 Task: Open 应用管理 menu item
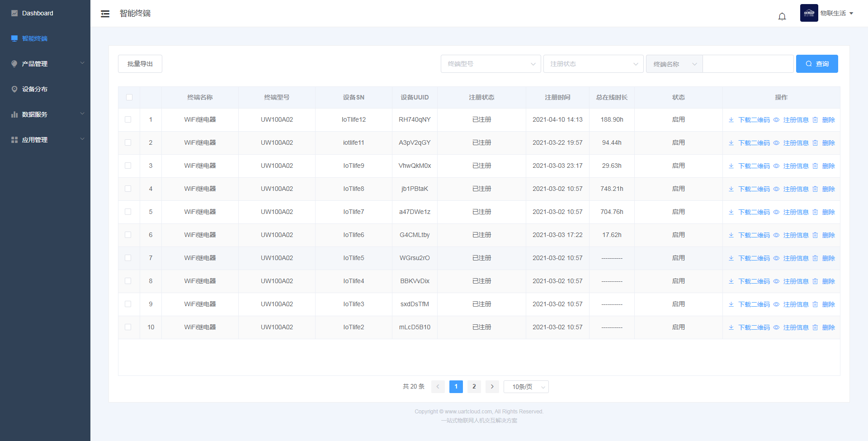[x=45, y=140]
